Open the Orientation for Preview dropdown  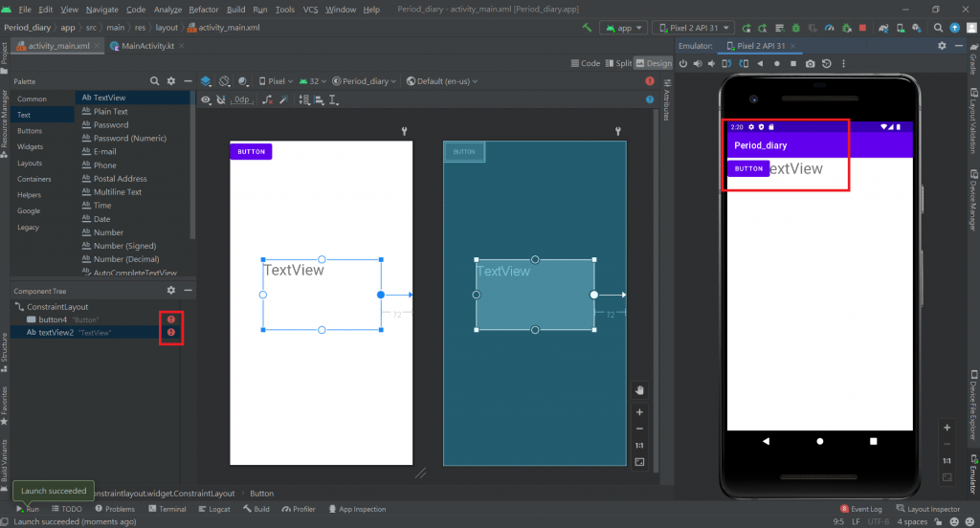click(224, 81)
